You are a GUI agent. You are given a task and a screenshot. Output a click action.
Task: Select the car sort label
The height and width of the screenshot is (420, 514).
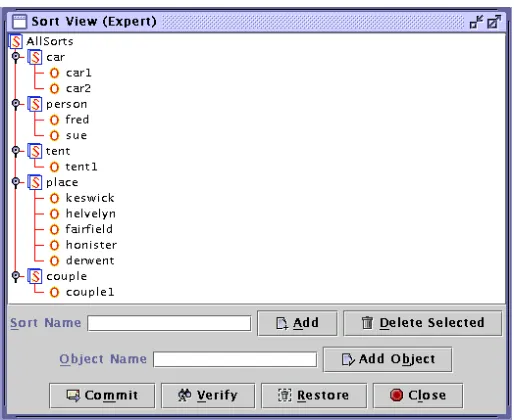pos(55,57)
